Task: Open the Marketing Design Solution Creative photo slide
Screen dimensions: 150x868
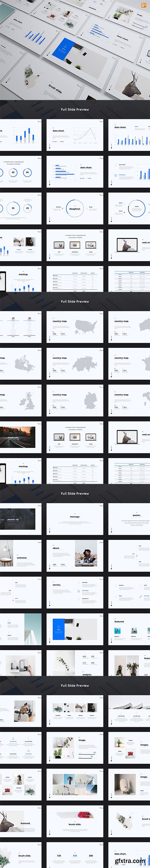Action: 75,711
